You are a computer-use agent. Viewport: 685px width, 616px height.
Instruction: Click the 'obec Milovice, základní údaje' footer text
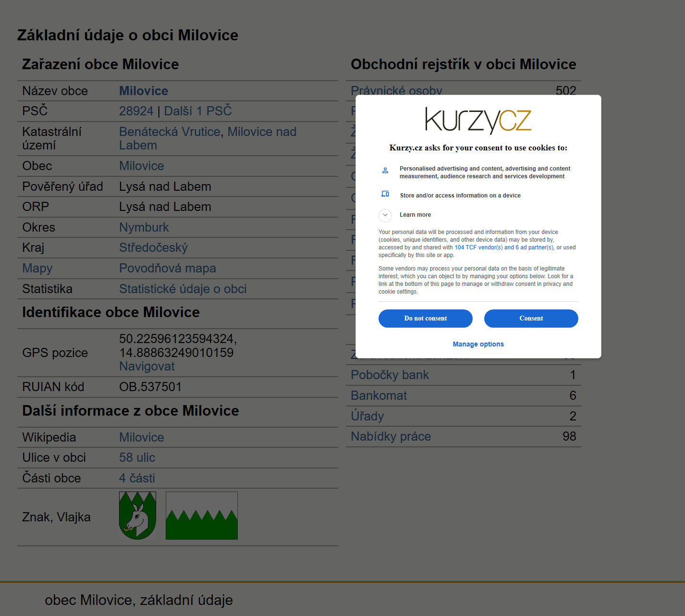pos(139,600)
